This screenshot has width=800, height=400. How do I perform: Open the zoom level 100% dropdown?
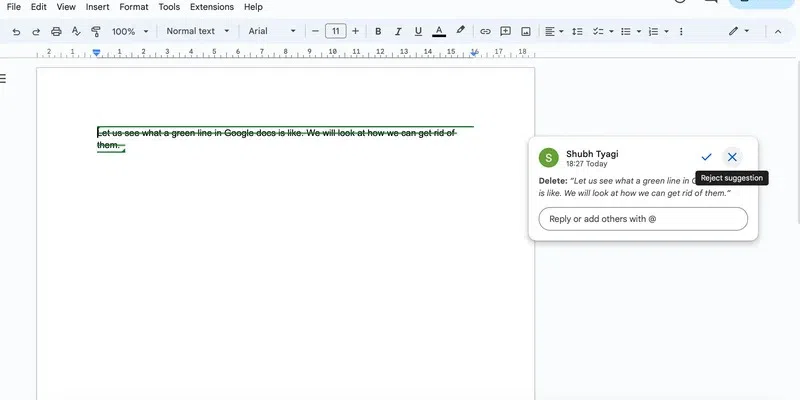130,32
